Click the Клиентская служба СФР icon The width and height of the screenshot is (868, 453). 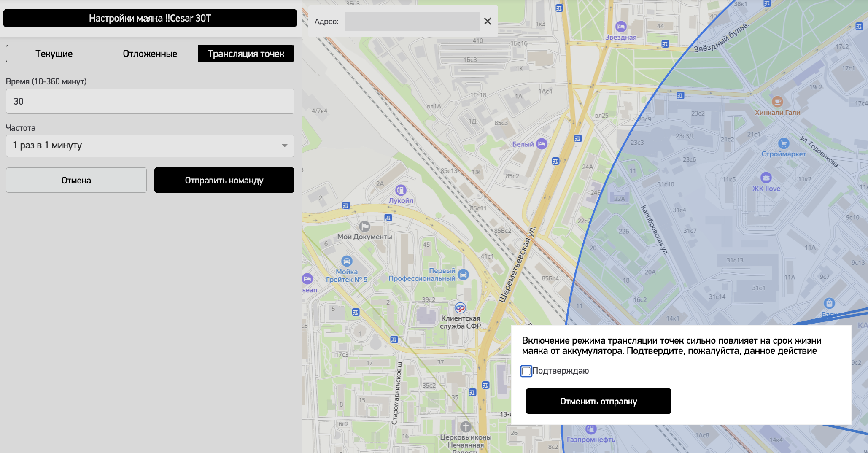[460, 308]
